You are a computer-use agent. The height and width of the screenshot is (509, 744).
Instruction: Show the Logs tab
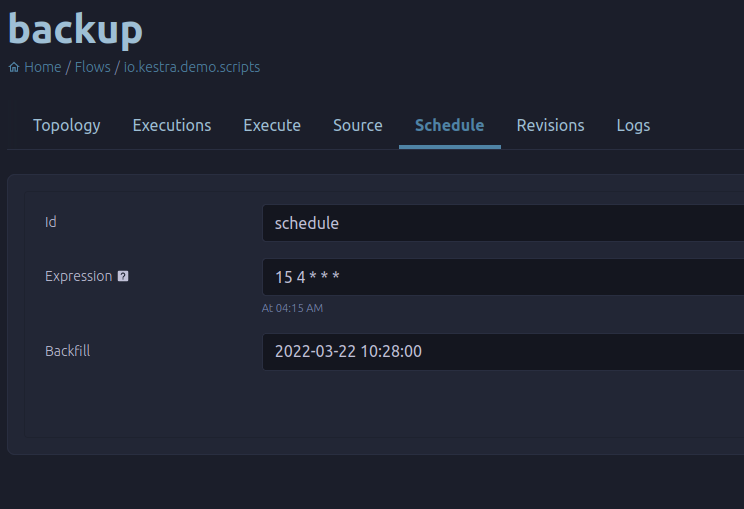click(x=633, y=125)
